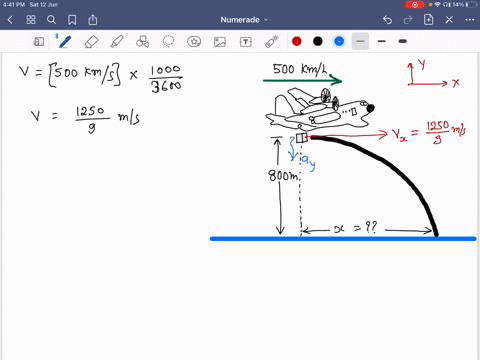Image resolution: width=480 pixels, height=360 pixels.
Task: Open the thumbnail grid view
Action: click(x=31, y=20)
